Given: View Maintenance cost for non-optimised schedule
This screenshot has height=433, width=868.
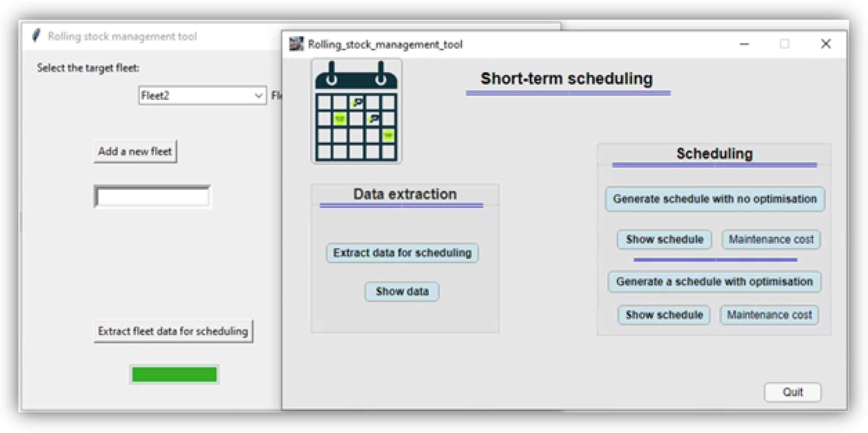Looking at the screenshot, I should pos(771,240).
